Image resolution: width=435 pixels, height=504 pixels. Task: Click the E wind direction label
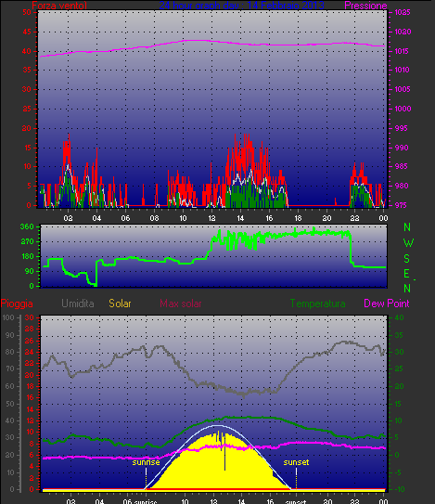(x=407, y=274)
